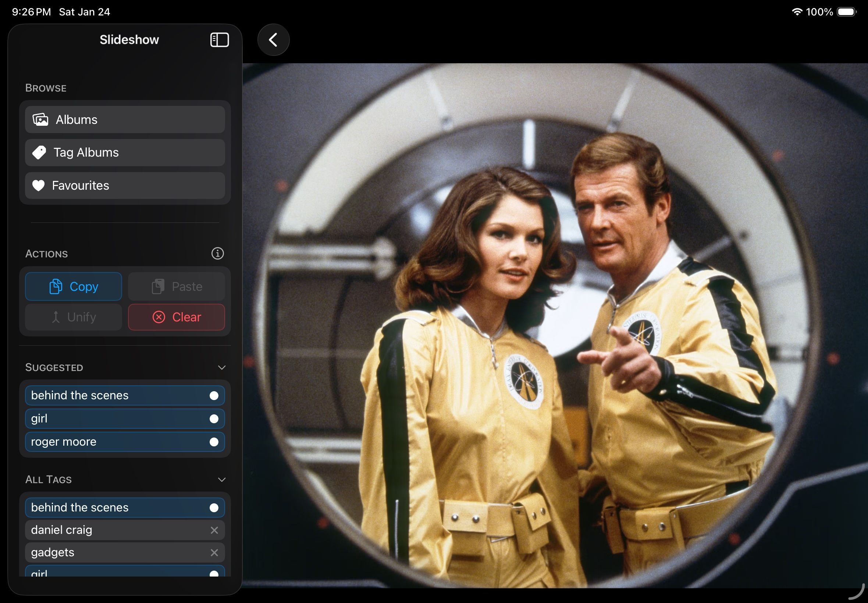Viewport: 868px width, 603px height.
Task: Click the Clear tags button
Action: point(176,317)
